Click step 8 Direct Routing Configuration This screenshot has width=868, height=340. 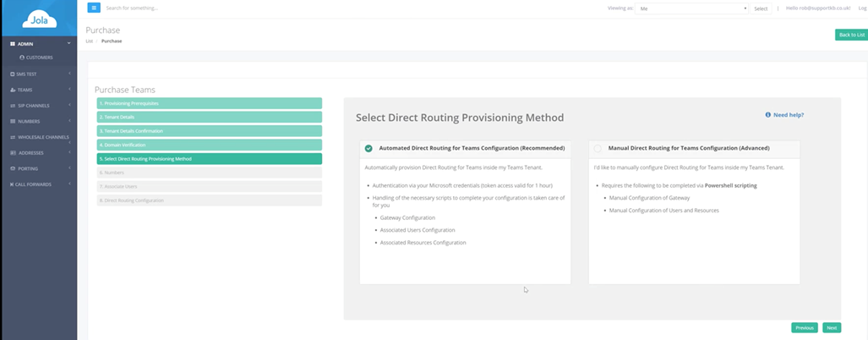210,200
